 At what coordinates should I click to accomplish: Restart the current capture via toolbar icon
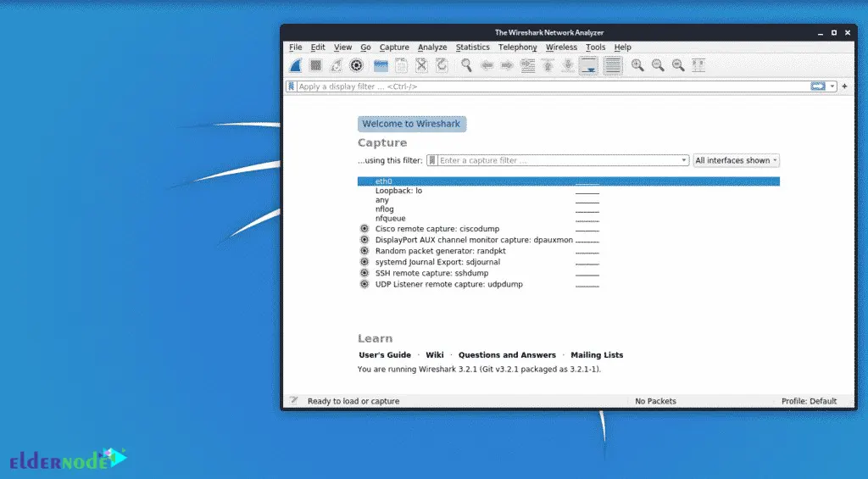(336, 65)
